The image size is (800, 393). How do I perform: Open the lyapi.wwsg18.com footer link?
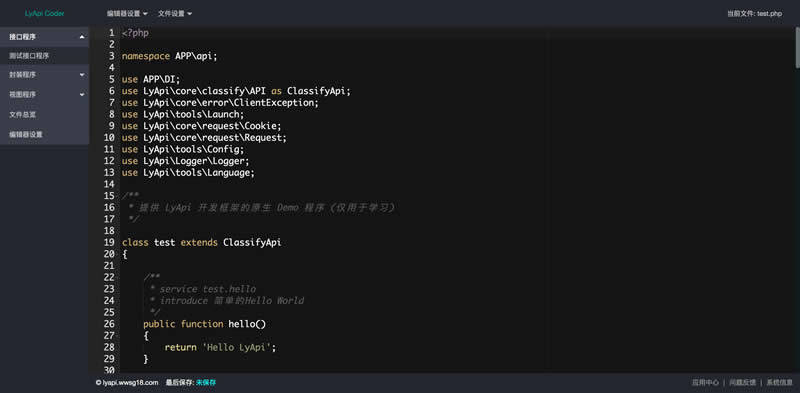127,382
